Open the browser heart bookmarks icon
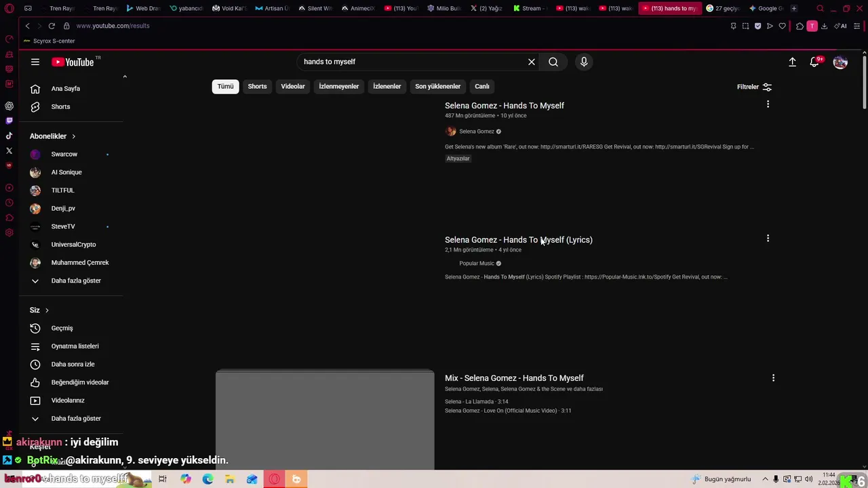The image size is (868, 488). (x=782, y=26)
